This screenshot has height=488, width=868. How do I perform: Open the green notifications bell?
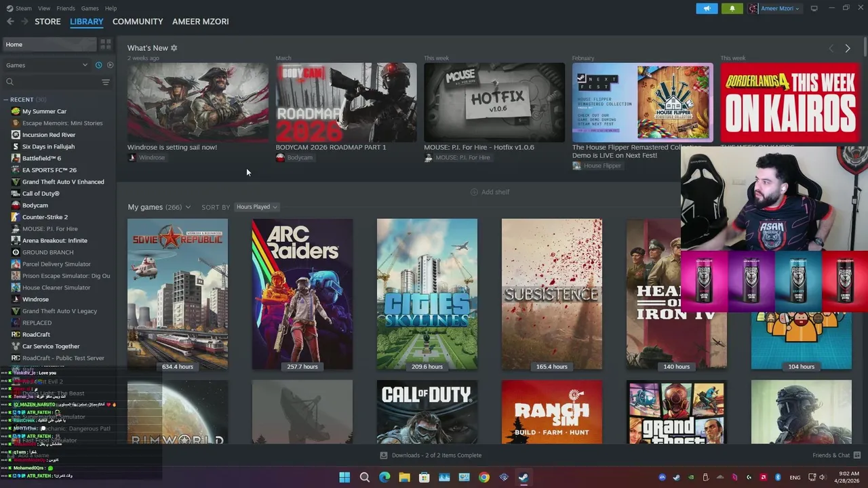pos(732,9)
